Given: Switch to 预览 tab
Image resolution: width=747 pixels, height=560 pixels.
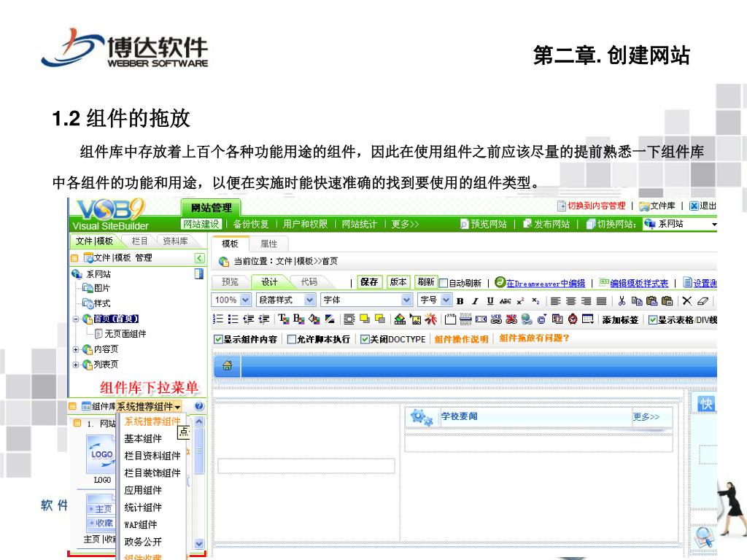Looking at the screenshot, I should pyautogui.click(x=230, y=282).
